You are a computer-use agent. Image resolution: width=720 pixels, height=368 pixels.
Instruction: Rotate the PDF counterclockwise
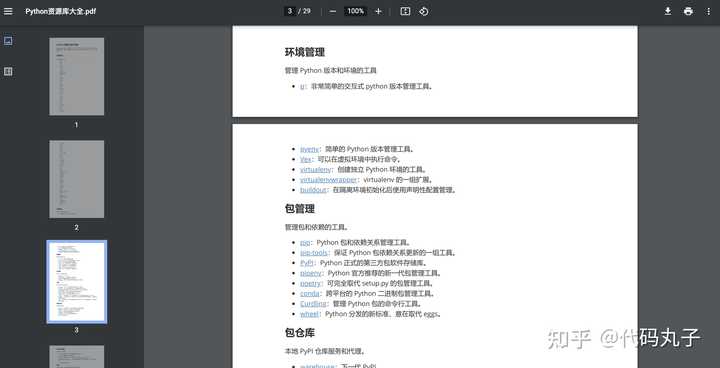423,11
